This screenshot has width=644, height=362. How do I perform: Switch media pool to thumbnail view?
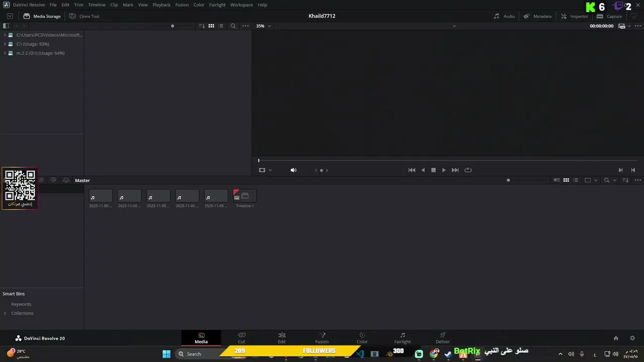pyautogui.click(x=566, y=180)
